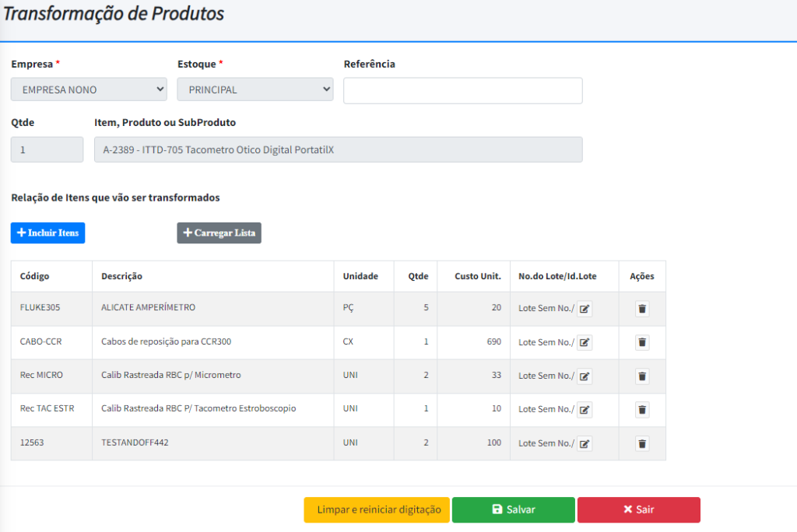Open the Empresa dropdown
The width and height of the screenshot is (797, 532).
point(89,89)
